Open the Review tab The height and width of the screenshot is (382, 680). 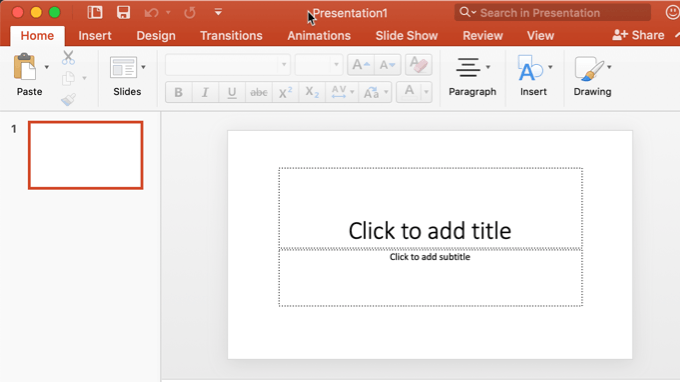point(483,36)
